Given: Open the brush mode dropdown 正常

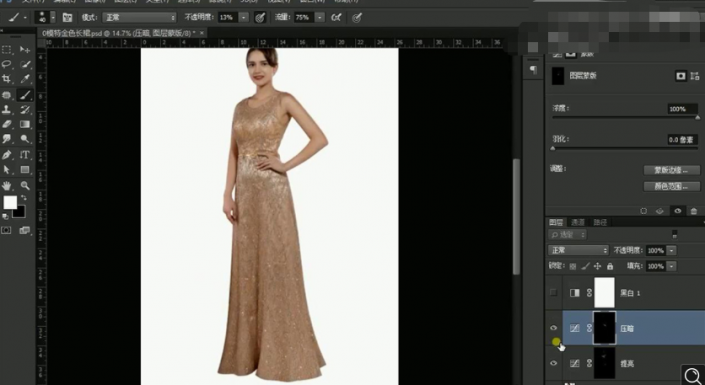Looking at the screenshot, I should (139, 18).
